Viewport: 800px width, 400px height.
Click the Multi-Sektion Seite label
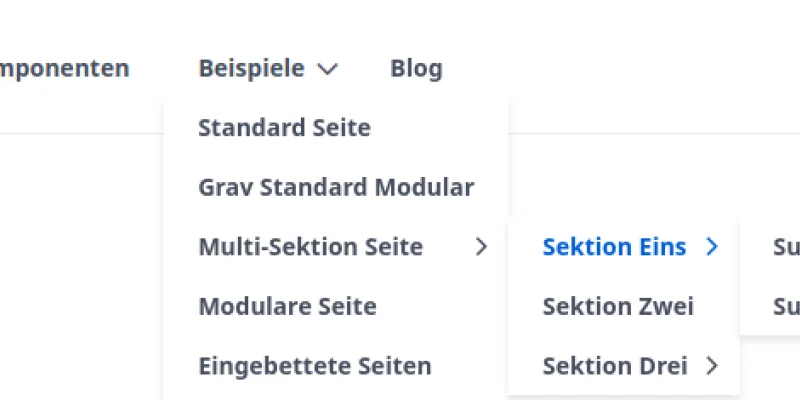tap(310, 246)
